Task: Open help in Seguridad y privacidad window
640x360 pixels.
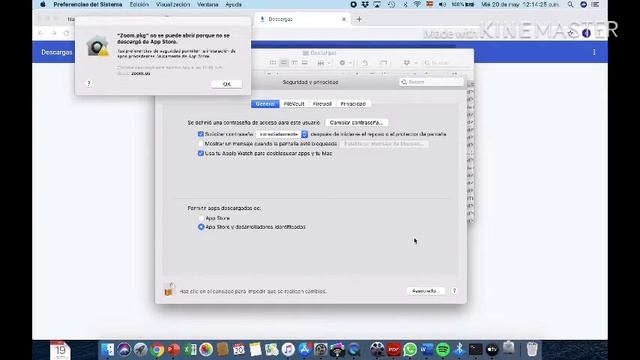Action: click(x=454, y=291)
